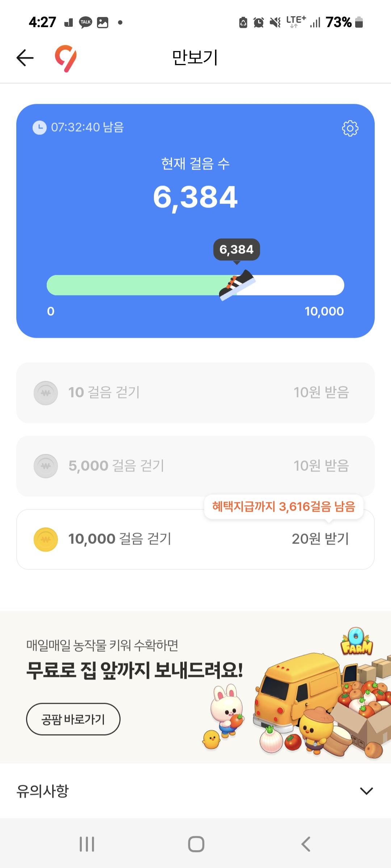Tap the back arrow in header
391x868 pixels.
(25, 58)
